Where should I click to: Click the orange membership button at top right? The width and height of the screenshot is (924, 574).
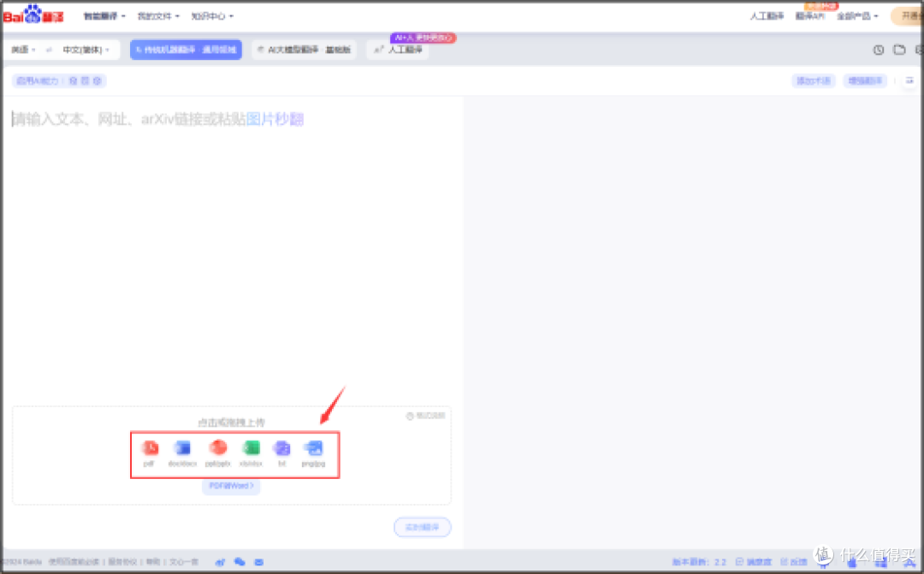tap(908, 16)
